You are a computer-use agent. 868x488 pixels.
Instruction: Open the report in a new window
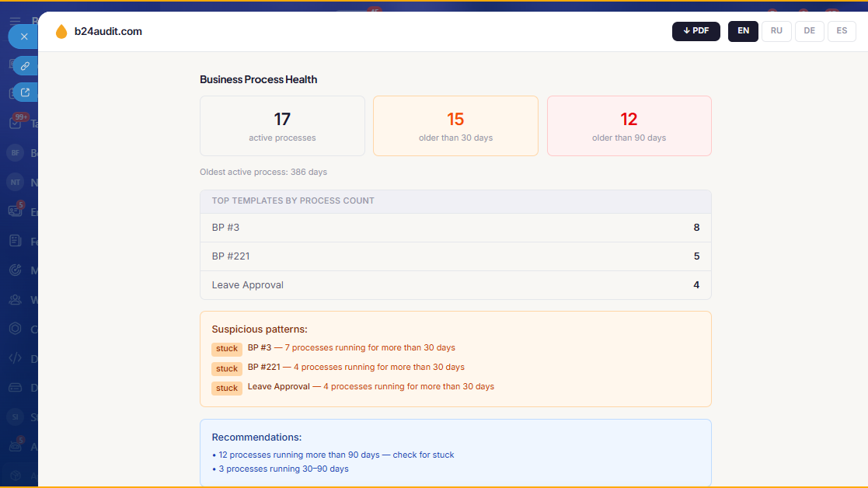tap(26, 92)
